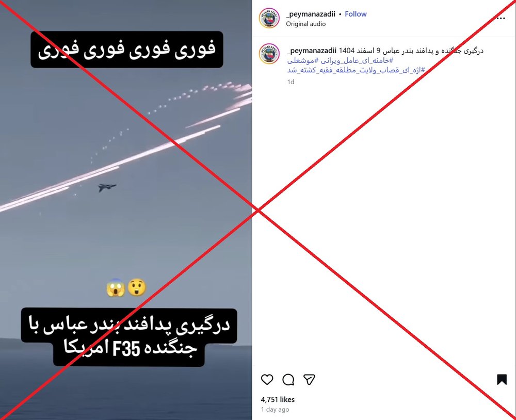This screenshot has width=516, height=420.
Task: Open comments via speech bubble icon
Action: pyautogui.click(x=288, y=380)
